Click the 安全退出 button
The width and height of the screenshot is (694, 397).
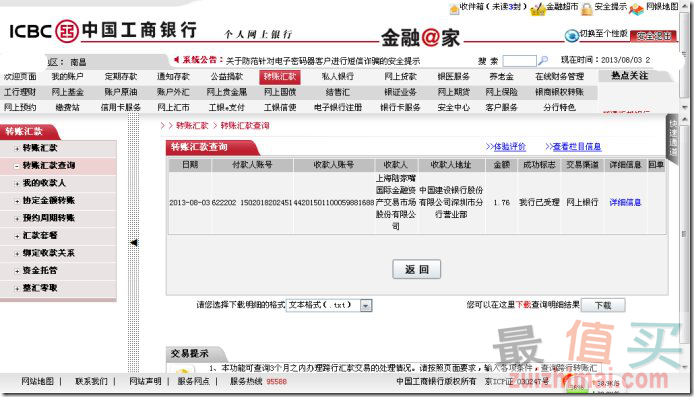(653, 36)
